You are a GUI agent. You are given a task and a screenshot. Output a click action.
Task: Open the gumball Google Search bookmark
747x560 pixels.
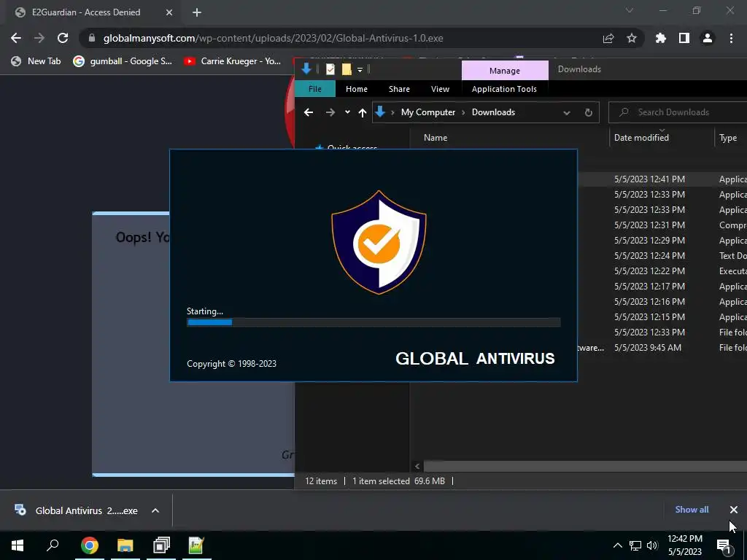[x=123, y=61]
